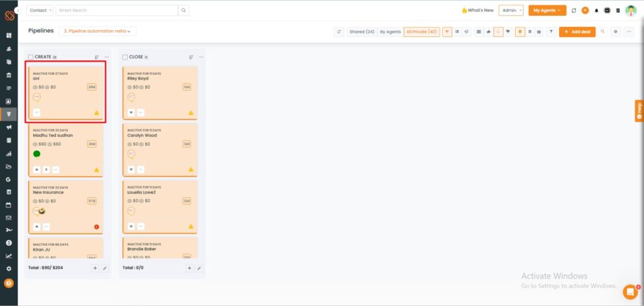Open the pipeline funnel icon in the sidebar
Image resolution: width=644 pixels, height=306 pixels.
[x=9, y=114]
